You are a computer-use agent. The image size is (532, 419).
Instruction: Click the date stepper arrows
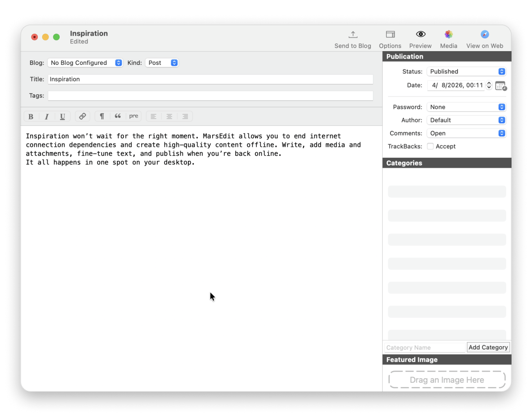[x=489, y=85]
